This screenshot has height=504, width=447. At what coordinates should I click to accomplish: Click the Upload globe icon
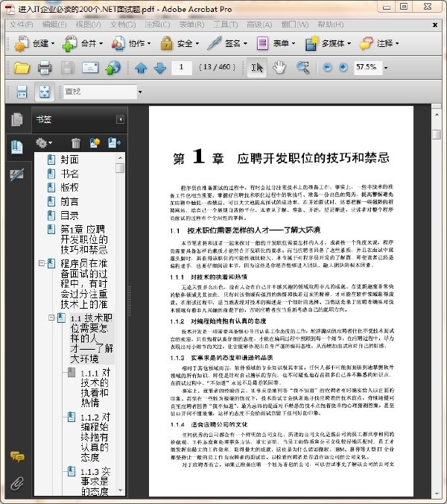[x=113, y=68]
